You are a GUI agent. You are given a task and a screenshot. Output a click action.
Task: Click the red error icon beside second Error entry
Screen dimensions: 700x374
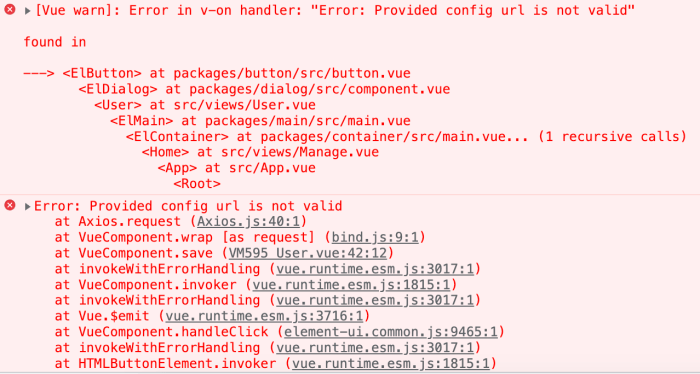pos(9,205)
